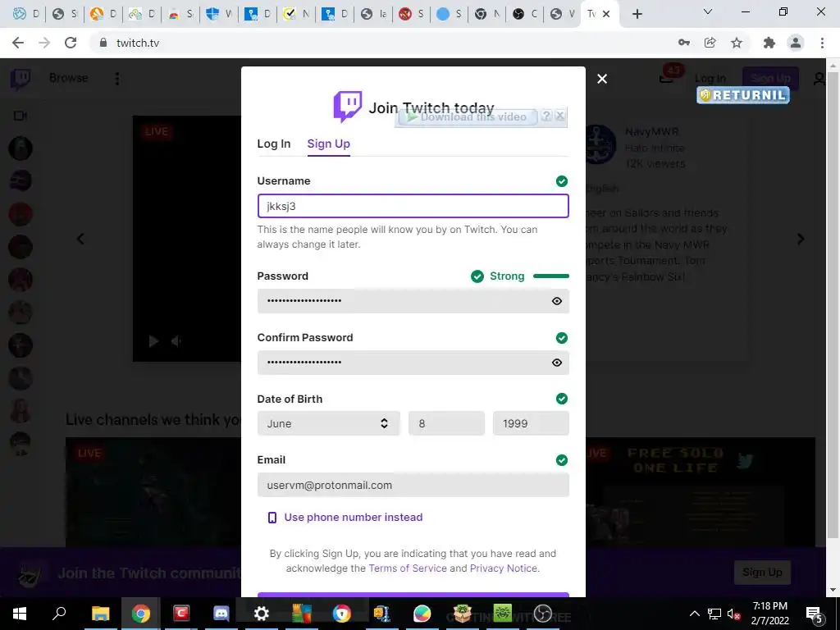Show the Password field characters with eye icon
Viewport: 840px width, 630px height.
click(557, 301)
